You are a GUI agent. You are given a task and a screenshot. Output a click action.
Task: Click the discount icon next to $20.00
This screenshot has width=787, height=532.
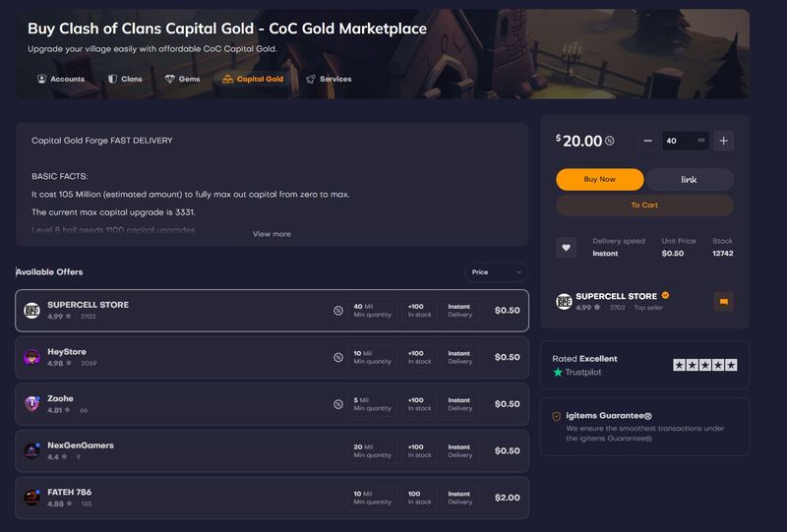[x=609, y=141]
